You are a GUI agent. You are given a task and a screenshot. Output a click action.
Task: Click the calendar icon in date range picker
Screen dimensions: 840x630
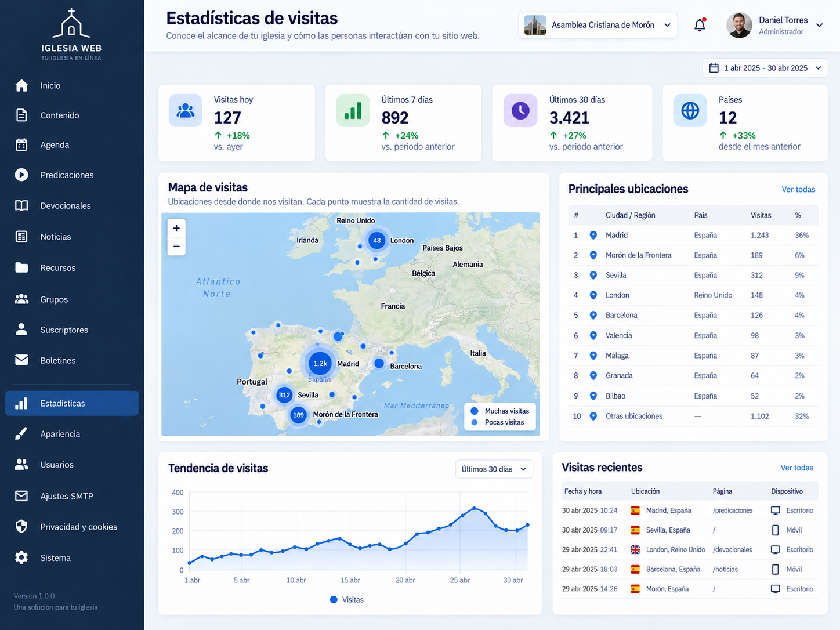pos(714,68)
